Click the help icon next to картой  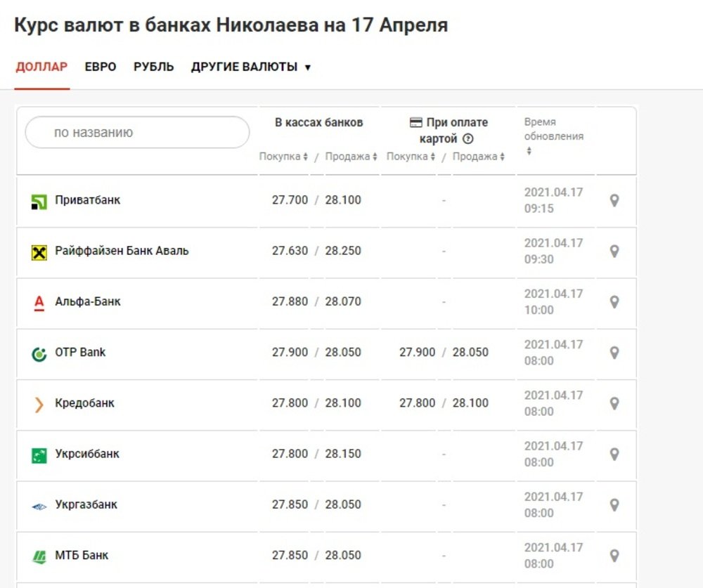[468, 139]
